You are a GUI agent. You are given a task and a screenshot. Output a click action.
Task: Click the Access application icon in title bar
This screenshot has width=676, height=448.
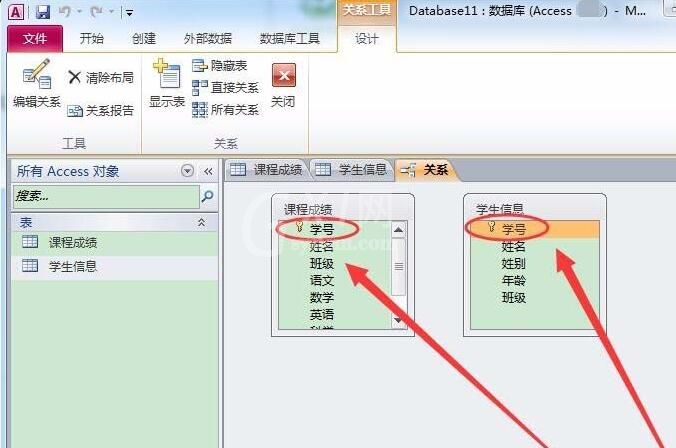click(x=16, y=12)
